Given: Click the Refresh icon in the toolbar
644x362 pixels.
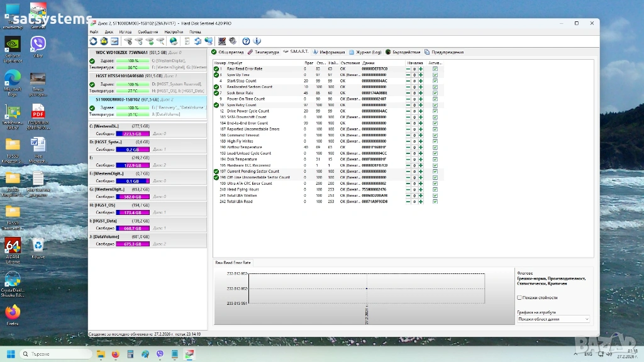Looking at the screenshot, I should tap(94, 41).
